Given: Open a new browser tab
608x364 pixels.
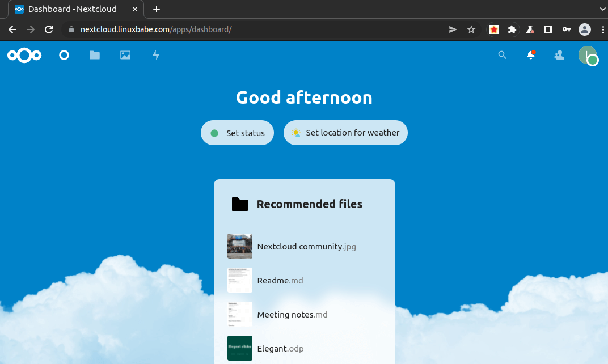Looking at the screenshot, I should pos(157,9).
